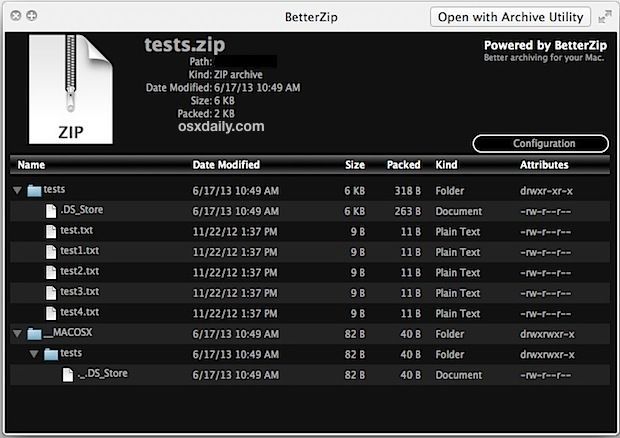
Task: Sort by the Packed column header
Action: click(403, 165)
